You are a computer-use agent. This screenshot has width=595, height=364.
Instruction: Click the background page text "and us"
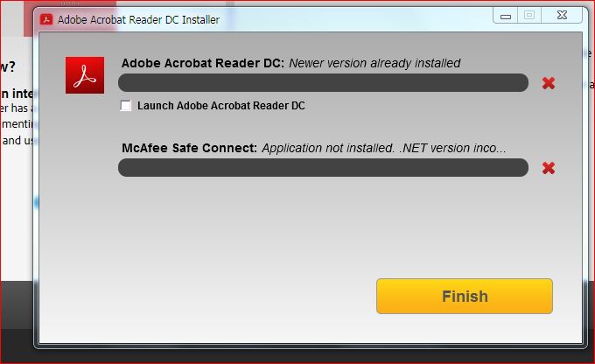17,141
